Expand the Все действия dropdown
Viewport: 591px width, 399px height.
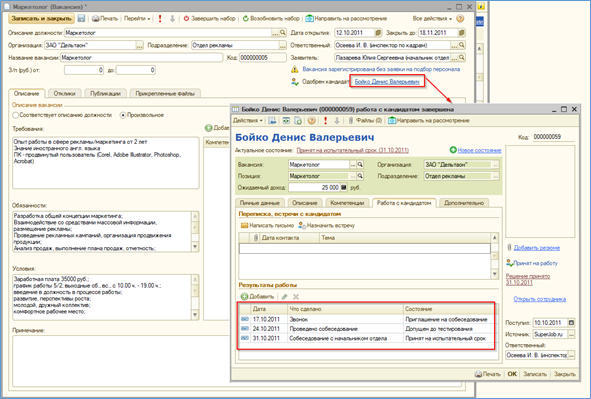pyautogui.click(x=432, y=18)
